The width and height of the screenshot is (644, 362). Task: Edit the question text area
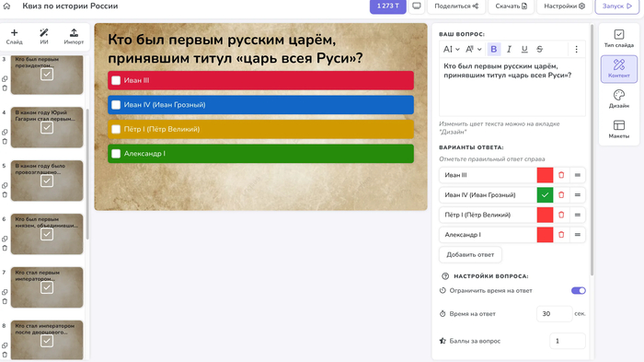(x=512, y=87)
